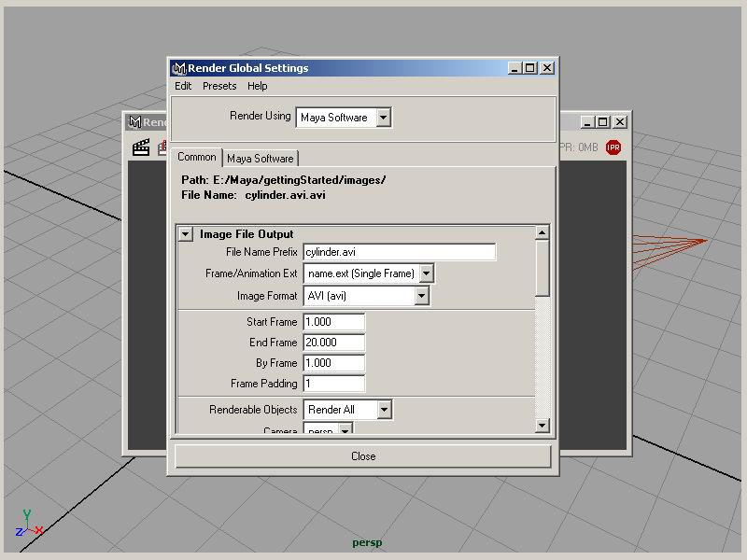Minimize the Render Global Settings window
The image size is (747, 560).
(514, 68)
